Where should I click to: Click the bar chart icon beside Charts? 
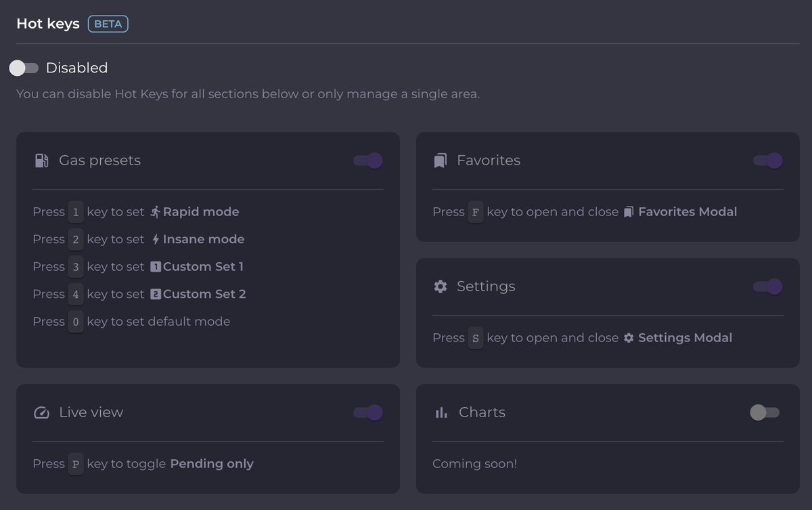(x=442, y=412)
